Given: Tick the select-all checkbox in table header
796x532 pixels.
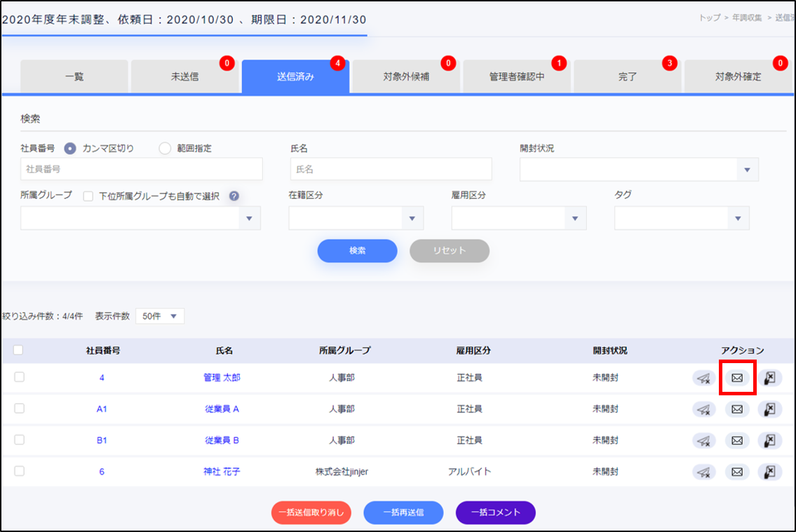Looking at the screenshot, I should click(19, 350).
